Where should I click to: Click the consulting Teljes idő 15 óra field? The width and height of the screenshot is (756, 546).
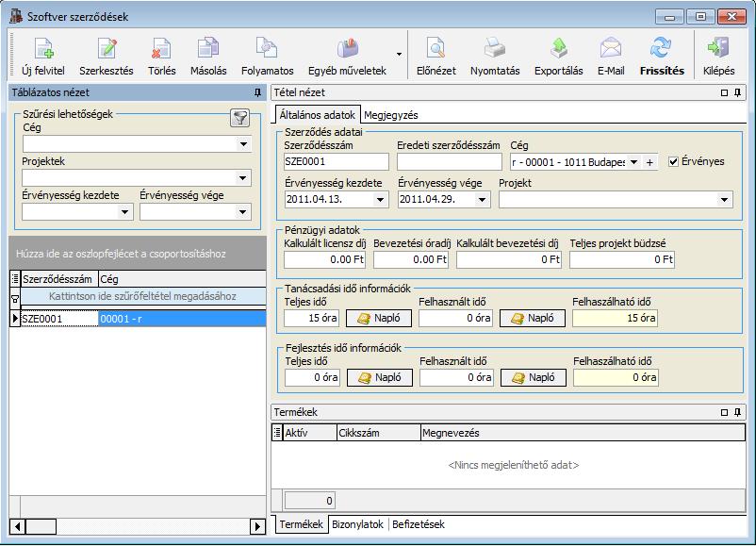(311, 319)
